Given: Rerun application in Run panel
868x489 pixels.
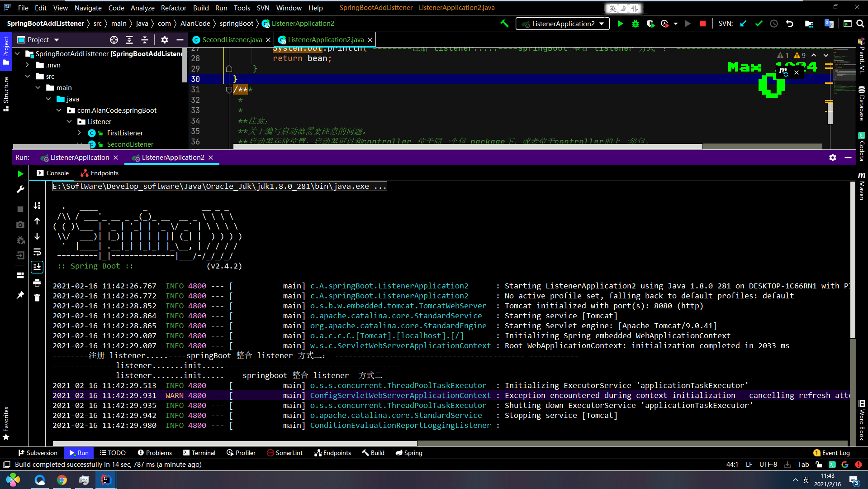Looking at the screenshot, I should pos(20,174).
